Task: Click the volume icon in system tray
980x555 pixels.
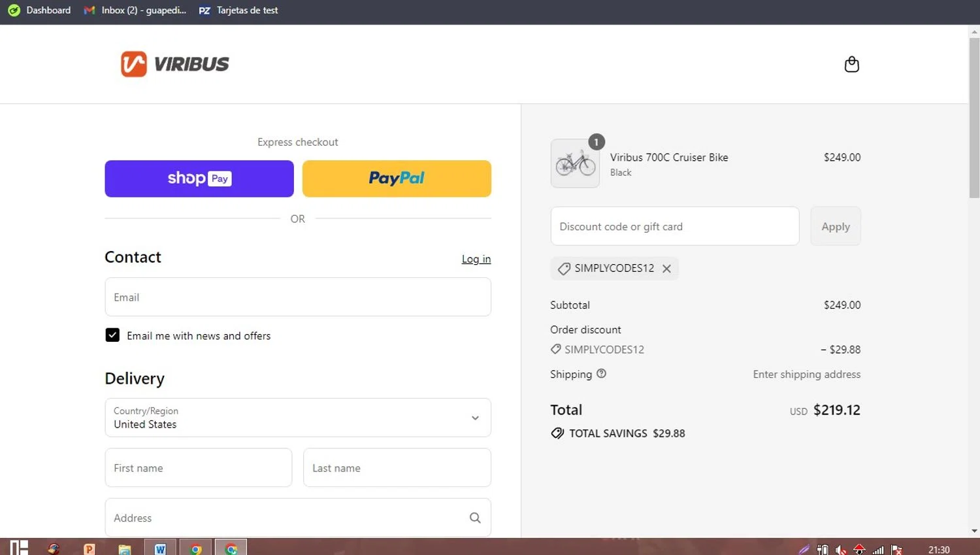Action: pyautogui.click(x=841, y=550)
